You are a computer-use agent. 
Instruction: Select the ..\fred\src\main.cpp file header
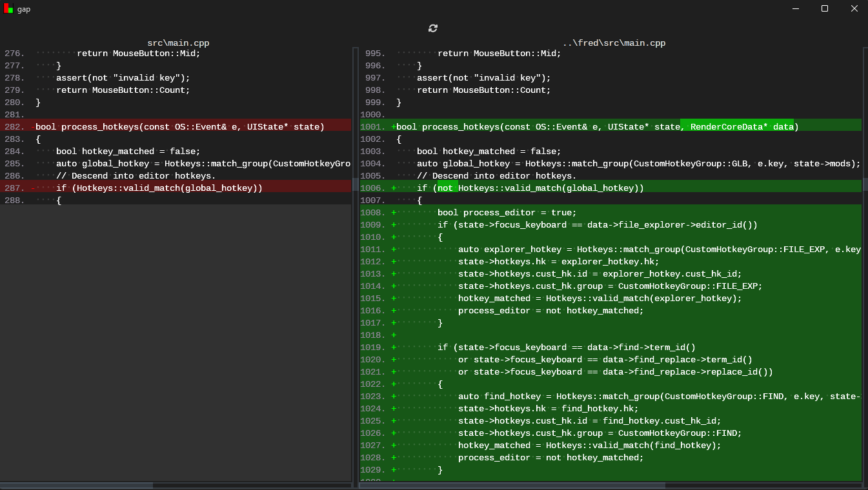(613, 43)
